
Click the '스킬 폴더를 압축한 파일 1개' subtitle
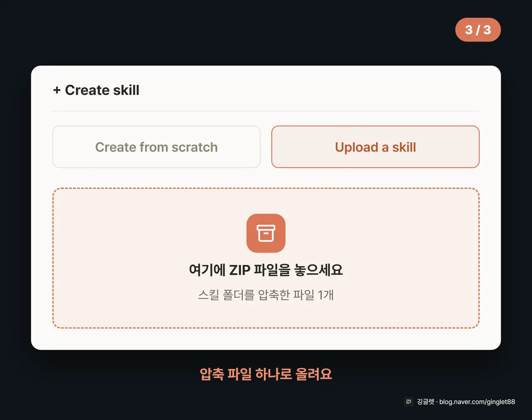click(x=266, y=295)
